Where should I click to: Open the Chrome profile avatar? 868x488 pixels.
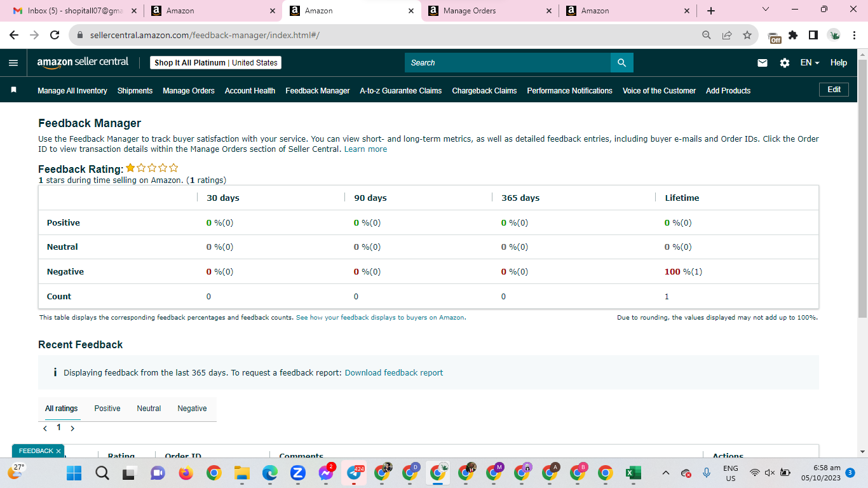point(834,35)
